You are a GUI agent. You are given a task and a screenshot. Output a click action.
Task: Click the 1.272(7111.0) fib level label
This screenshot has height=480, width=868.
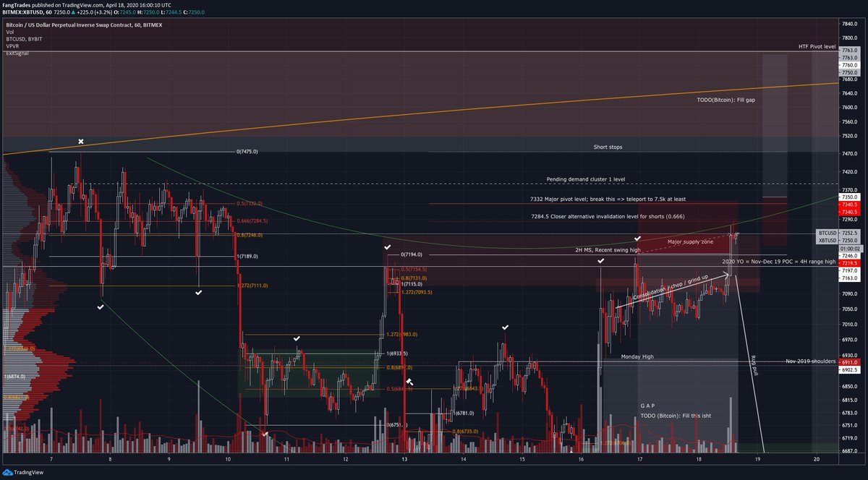point(252,286)
